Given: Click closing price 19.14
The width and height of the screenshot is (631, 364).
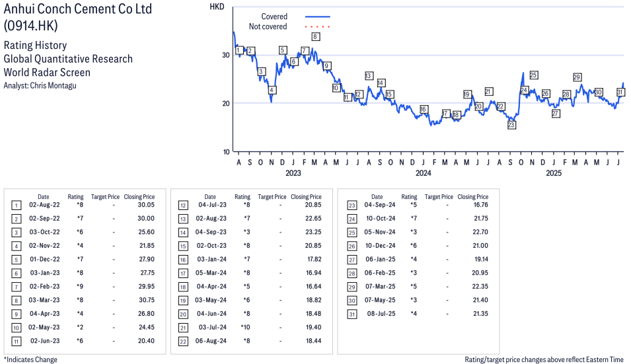Looking at the screenshot, I should click(481, 260).
